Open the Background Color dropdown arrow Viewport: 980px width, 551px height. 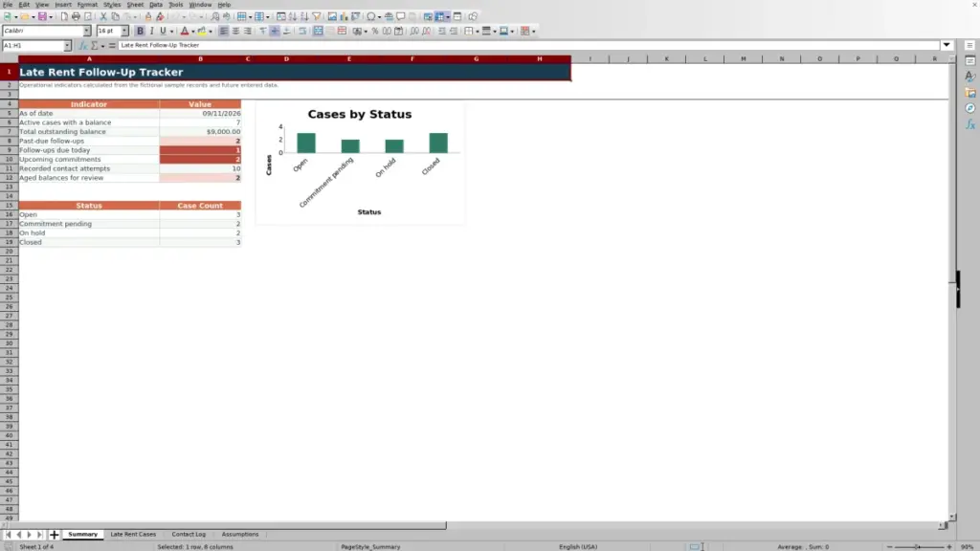coord(211,32)
